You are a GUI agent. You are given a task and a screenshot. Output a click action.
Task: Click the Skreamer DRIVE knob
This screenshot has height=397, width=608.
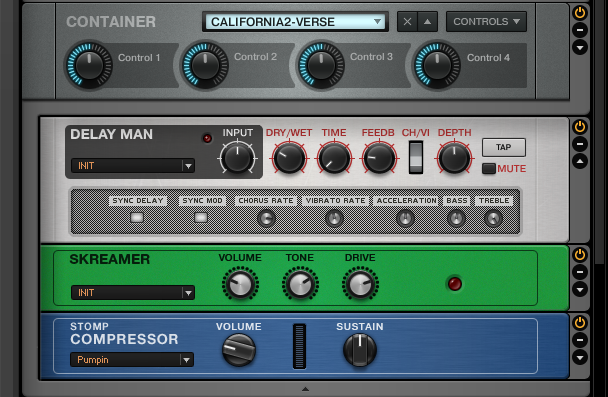click(360, 284)
